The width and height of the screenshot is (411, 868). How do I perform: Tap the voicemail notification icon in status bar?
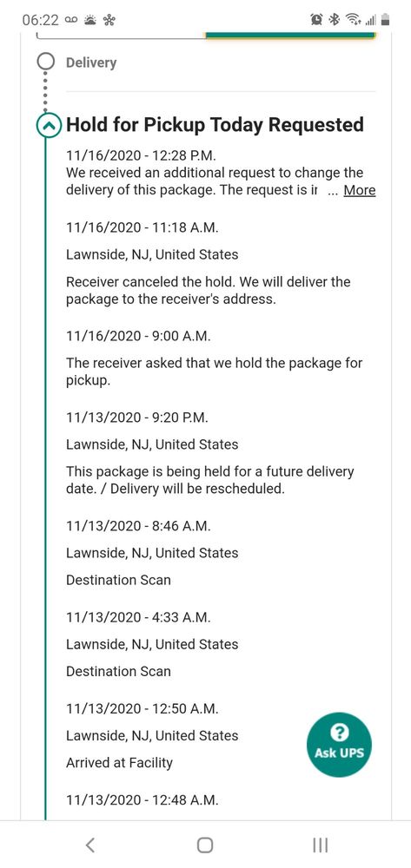click(70, 20)
